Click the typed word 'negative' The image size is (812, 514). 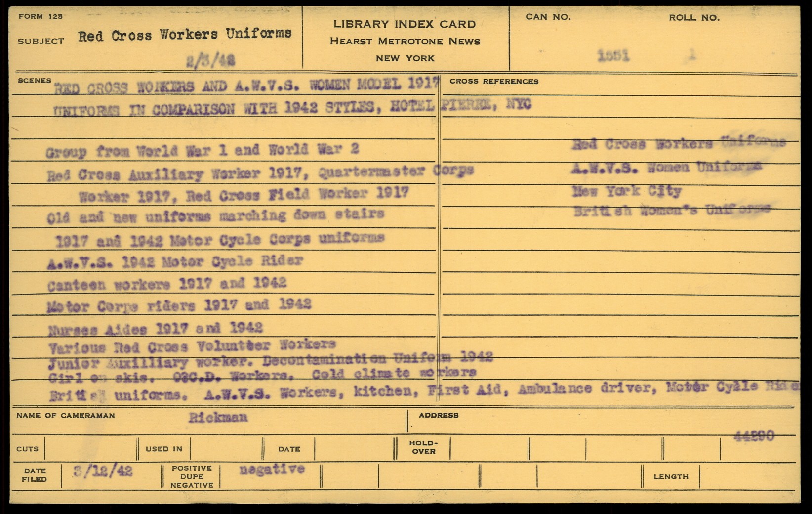point(272,469)
